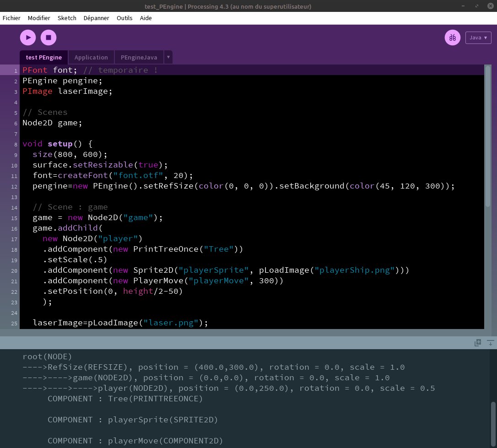Screen dimensions: 497x448
Task: Open the Outils menu
Action: pos(124,18)
